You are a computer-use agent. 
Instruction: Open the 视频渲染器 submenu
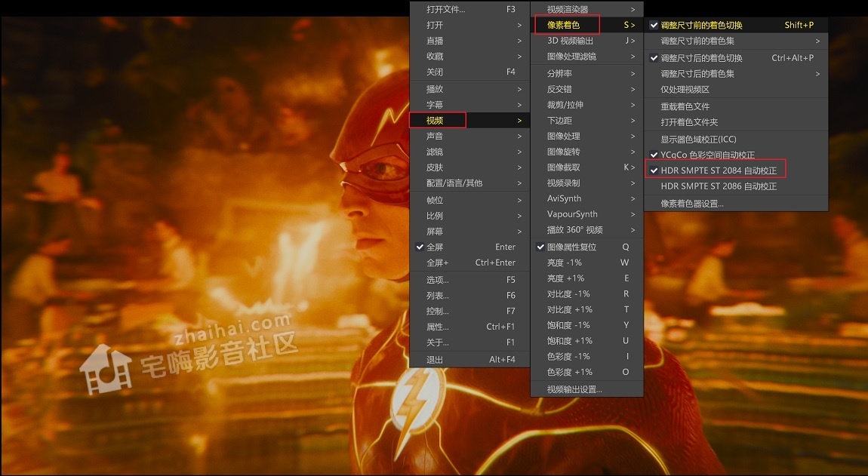point(586,9)
